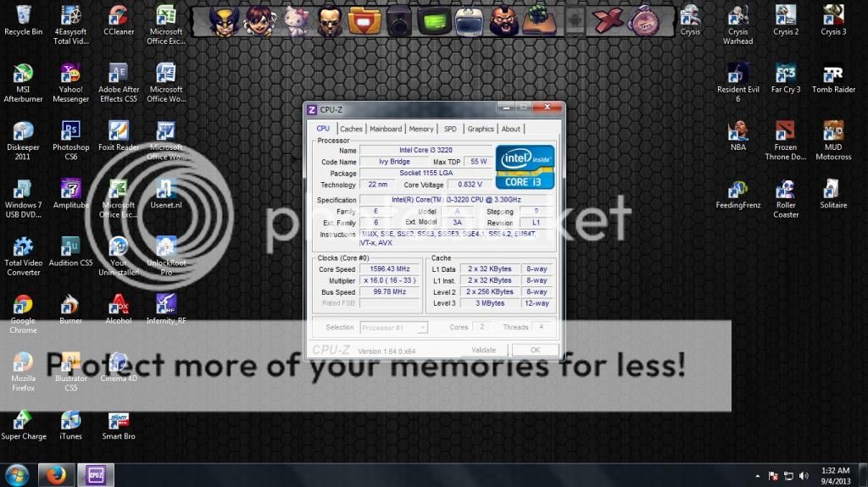
Task: Click the Multiplier x 16.0 value
Action: tap(390, 280)
